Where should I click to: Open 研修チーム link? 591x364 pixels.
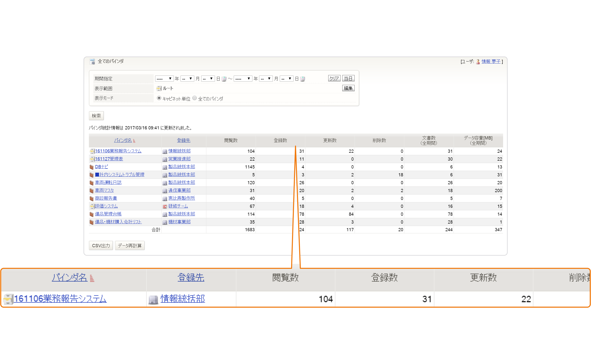178,206
